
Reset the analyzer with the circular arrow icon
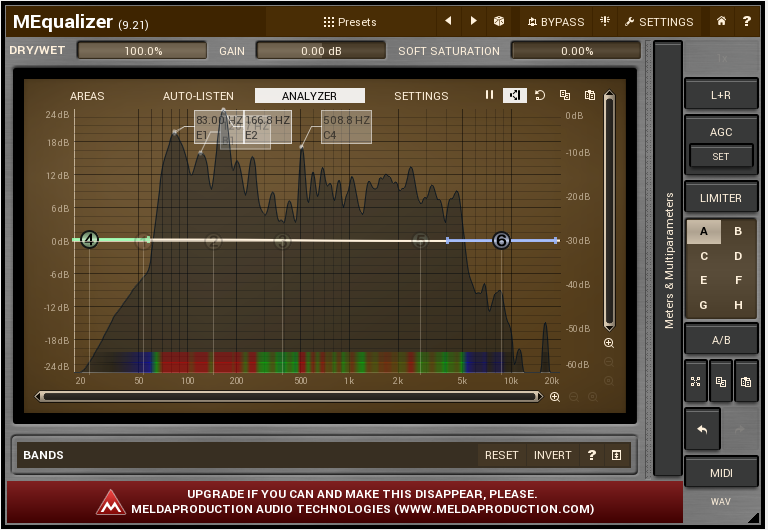tap(540, 95)
